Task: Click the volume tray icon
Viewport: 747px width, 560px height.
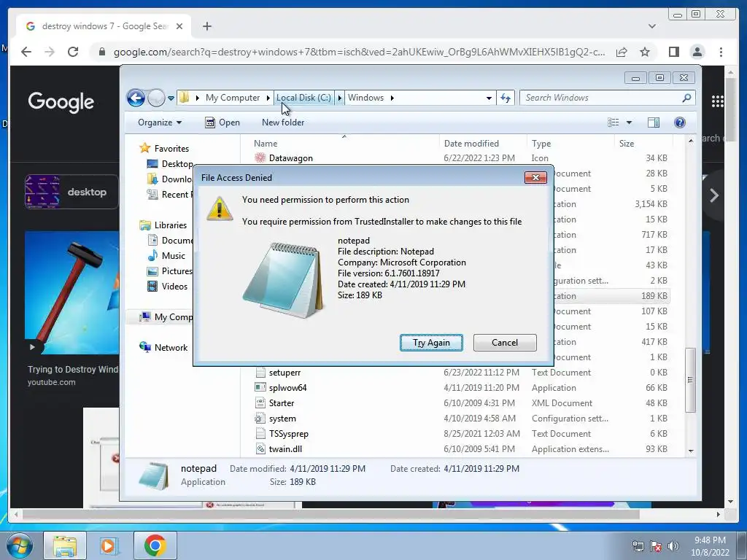Action: pos(673,546)
